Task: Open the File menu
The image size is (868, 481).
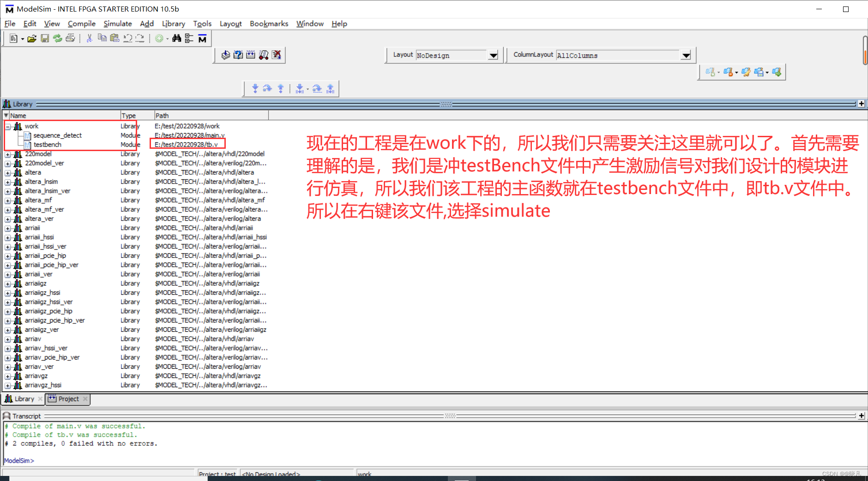Action: 10,24
